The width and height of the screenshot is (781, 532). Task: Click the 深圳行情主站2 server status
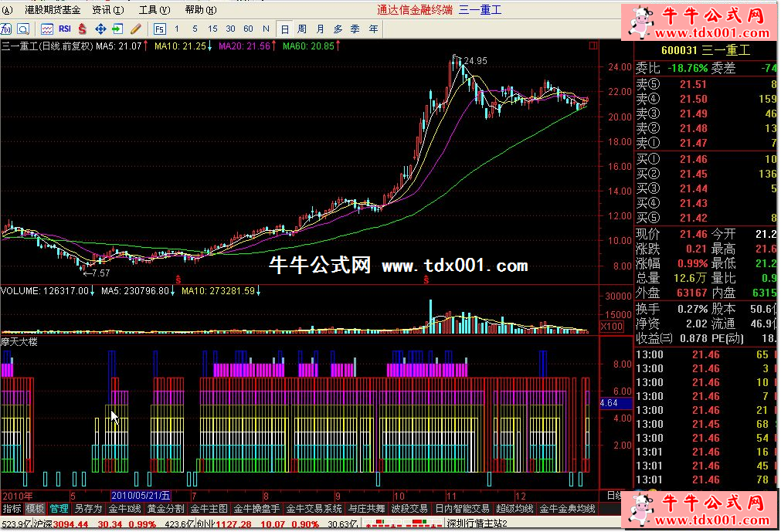coord(477,524)
